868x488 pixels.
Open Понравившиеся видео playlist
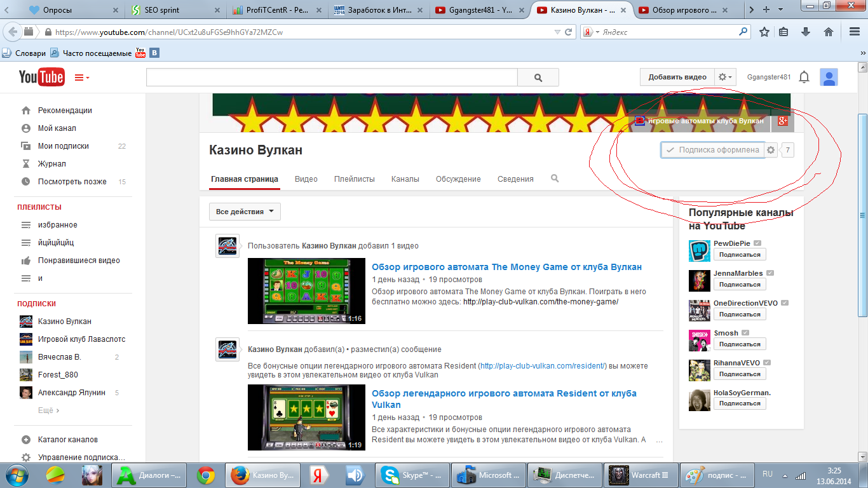[x=79, y=261]
